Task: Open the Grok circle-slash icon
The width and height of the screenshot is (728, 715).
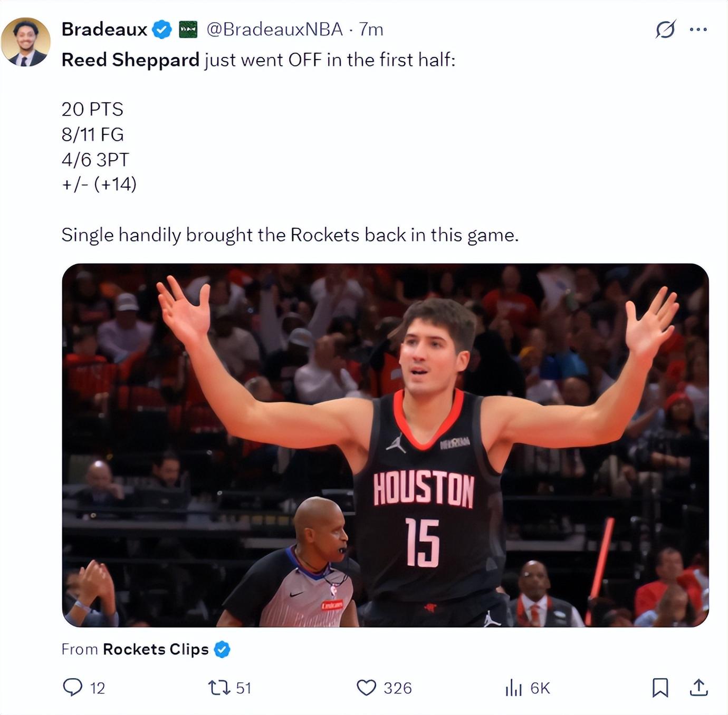Action: [x=665, y=29]
